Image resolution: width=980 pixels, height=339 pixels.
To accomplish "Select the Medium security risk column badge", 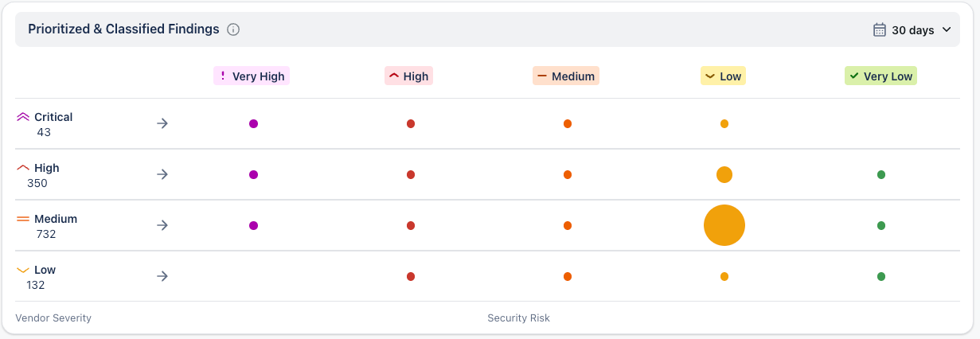I will 566,76.
